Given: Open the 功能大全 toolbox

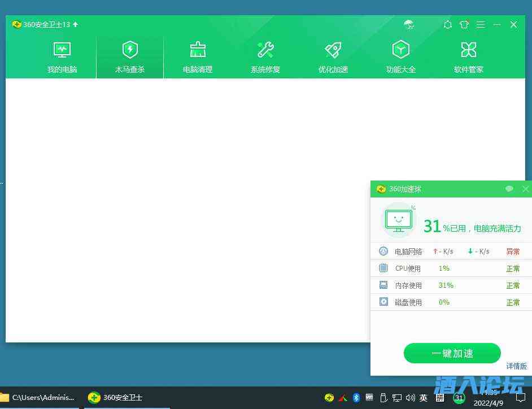Looking at the screenshot, I should pos(400,55).
